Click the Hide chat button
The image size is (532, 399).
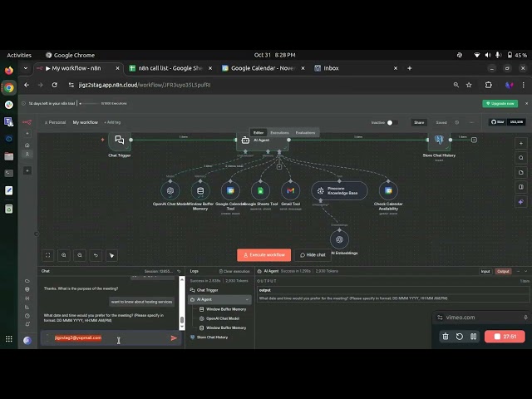[x=313, y=255]
